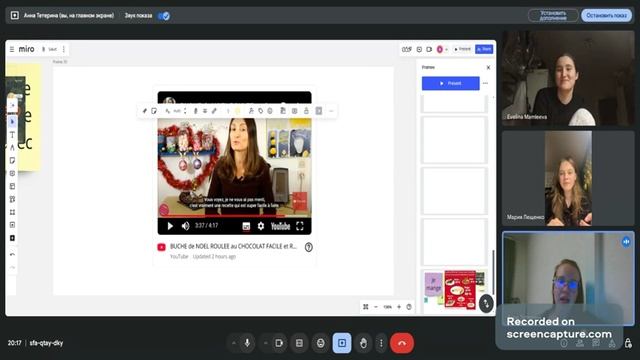640x360 pixels.
Task: Click the lock icon in context toolbar
Action: tap(306, 111)
